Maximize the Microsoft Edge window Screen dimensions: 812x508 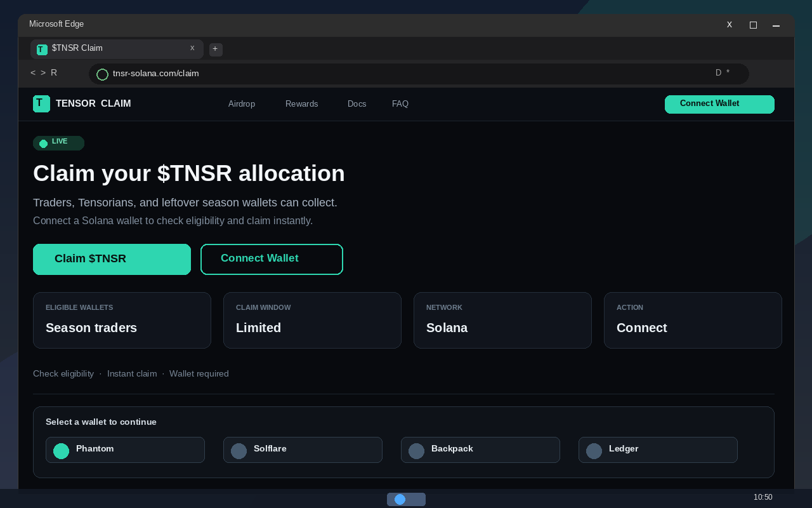[x=753, y=25]
